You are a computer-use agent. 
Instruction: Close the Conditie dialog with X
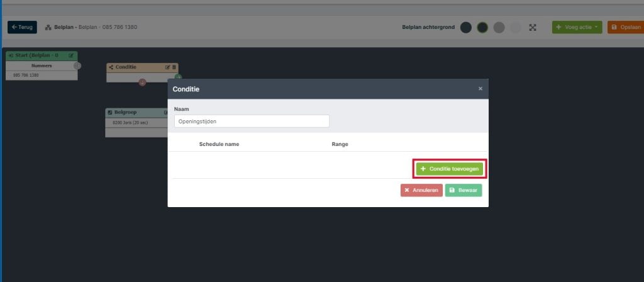pos(480,89)
